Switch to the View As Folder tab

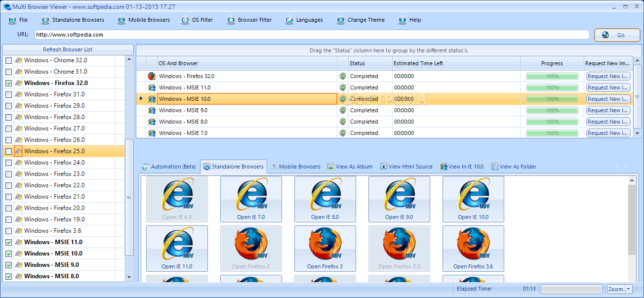[514, 167]
